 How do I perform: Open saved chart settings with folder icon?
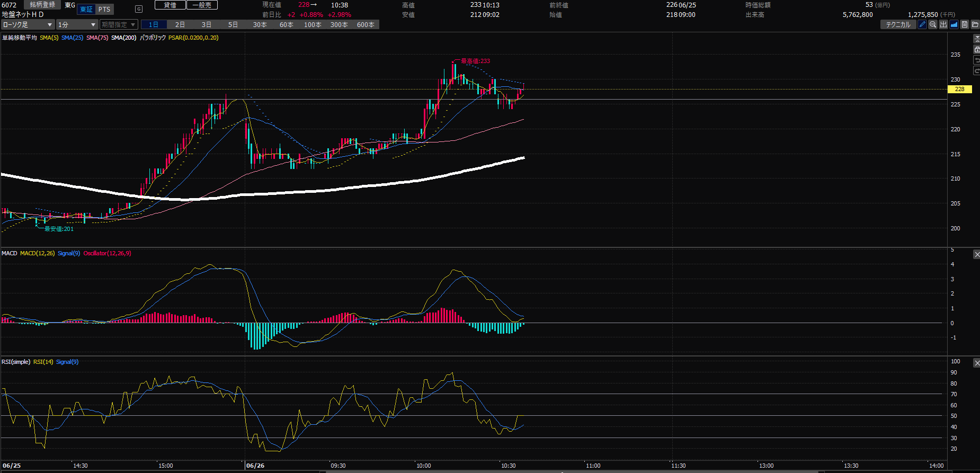(975, 24)
